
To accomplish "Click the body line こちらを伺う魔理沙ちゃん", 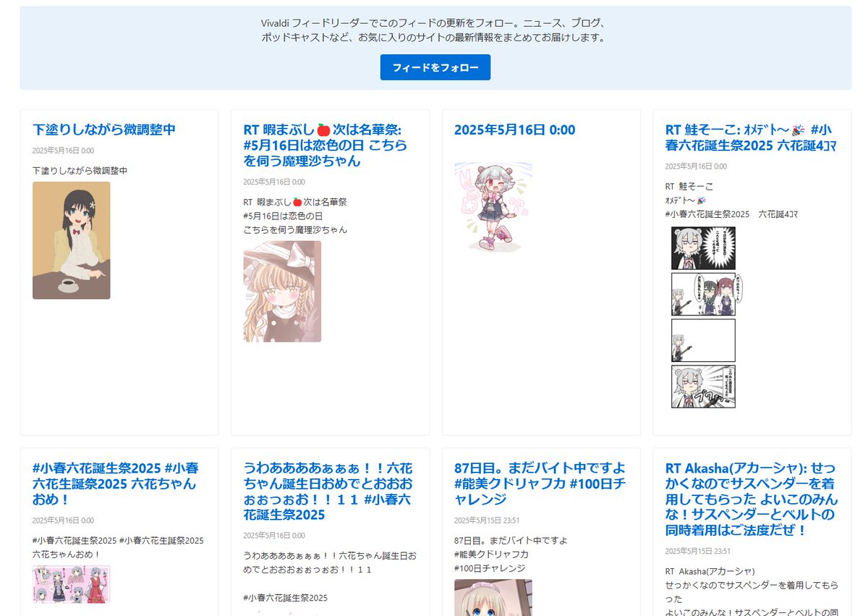I will point(295,229).
